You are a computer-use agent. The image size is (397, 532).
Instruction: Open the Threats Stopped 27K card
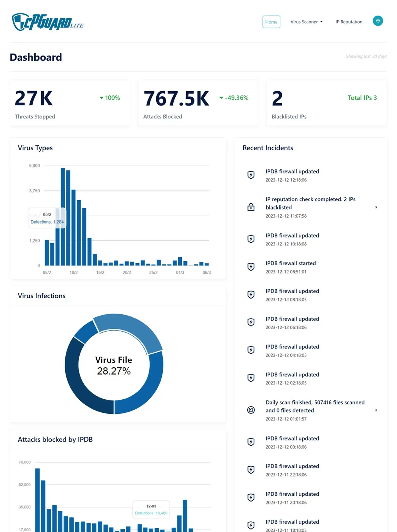click(x=70, y=103)
